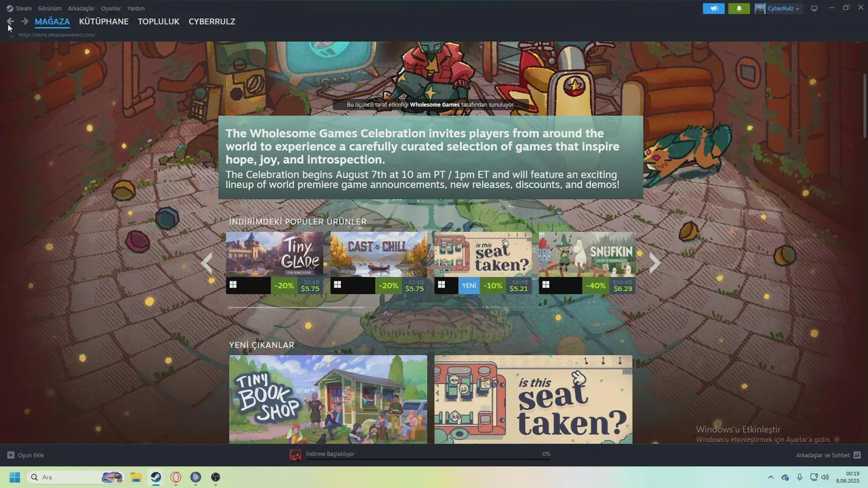The height and width of the screenshot is (488, 868).
Task: Open the announcements megaphone button
Action: click(713, 8)
